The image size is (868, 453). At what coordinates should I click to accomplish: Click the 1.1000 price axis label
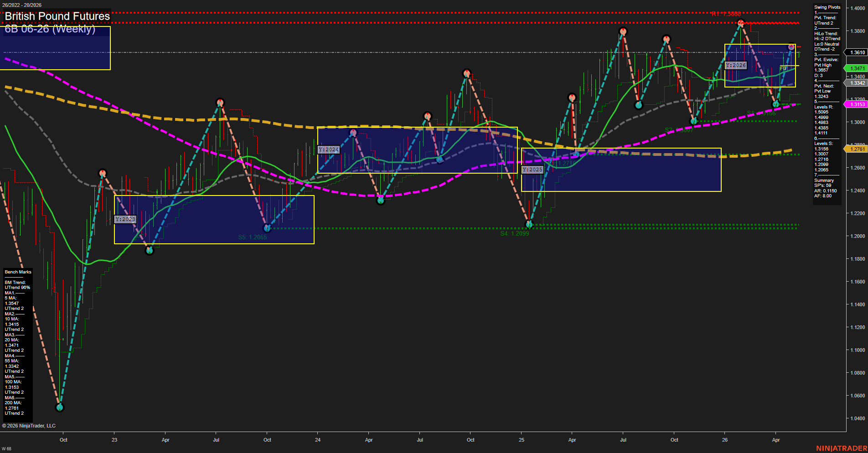(858, 350)
